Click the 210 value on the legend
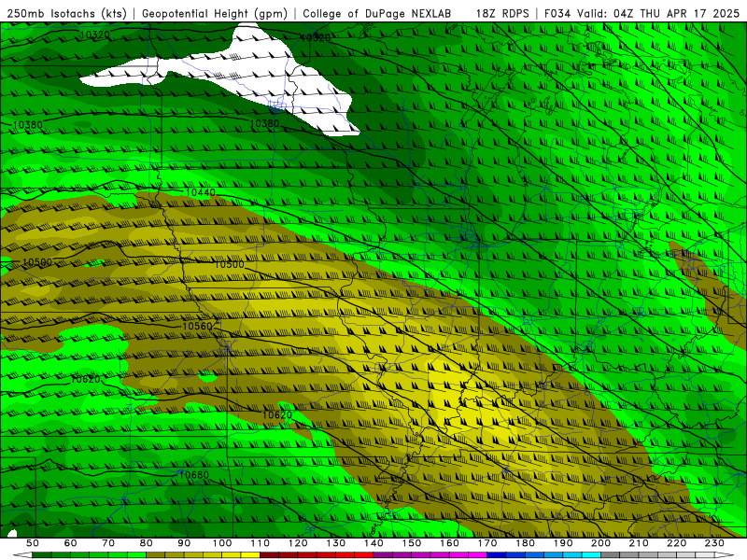The width and height of the screenshot is (747, 560). click(639, 543)
